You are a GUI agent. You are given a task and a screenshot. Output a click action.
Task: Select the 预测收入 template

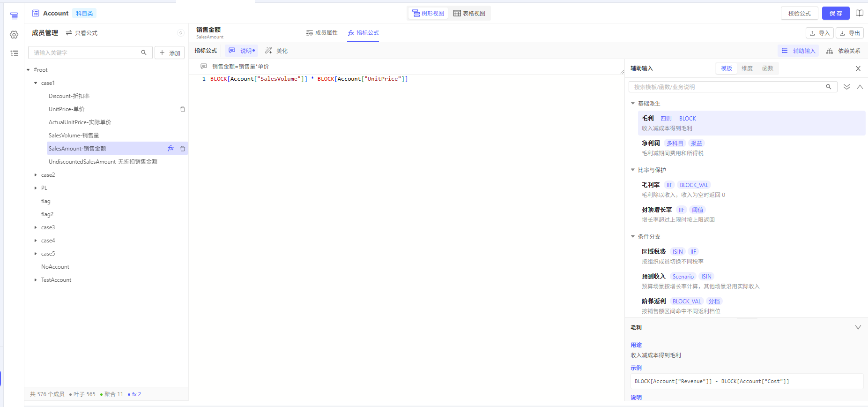coord(751,281)
